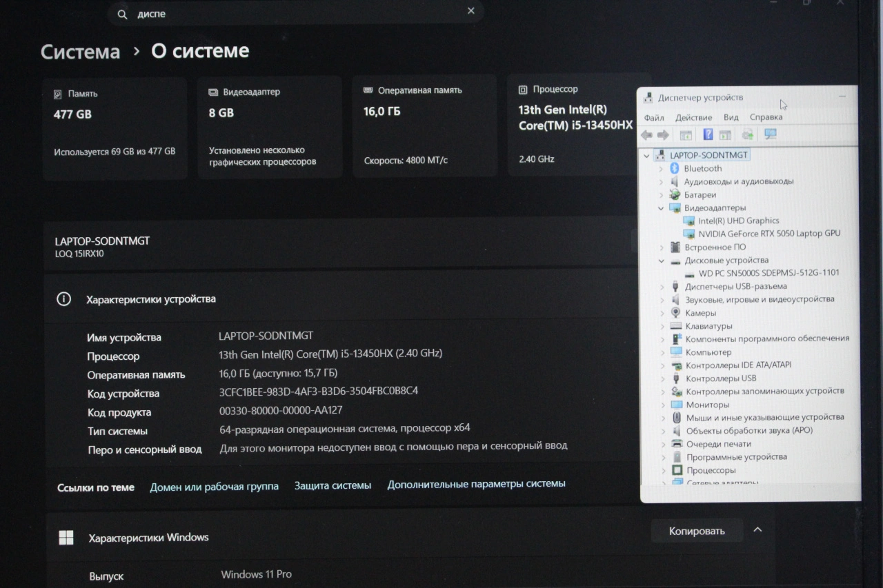Click the Копировать button in Settings
Screen dimensions: 883x588
point(697,531)
